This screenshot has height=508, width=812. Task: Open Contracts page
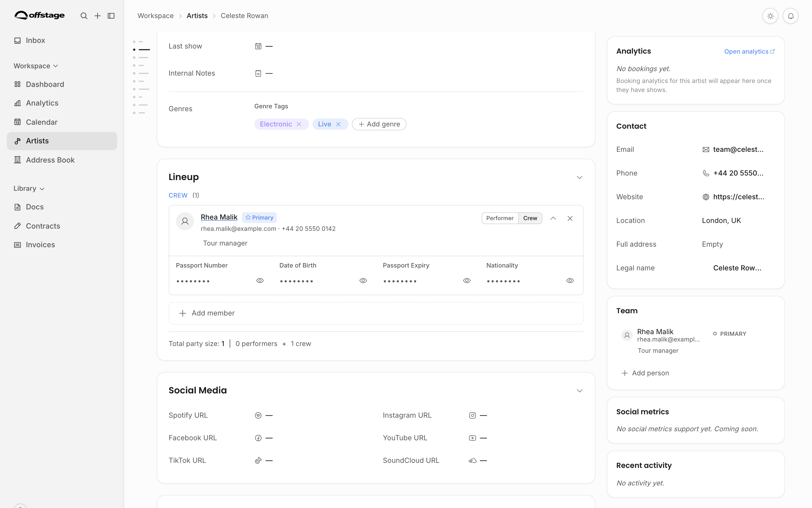(x=62, y=226)
